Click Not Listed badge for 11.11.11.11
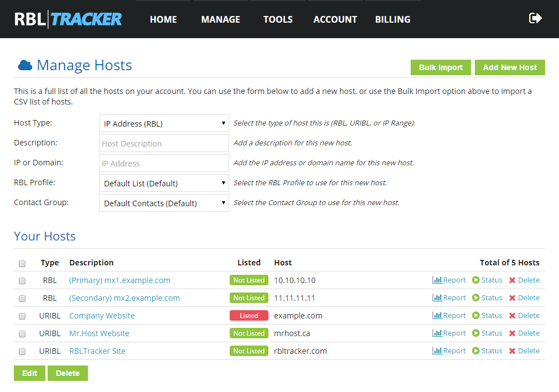 (249, 297)
